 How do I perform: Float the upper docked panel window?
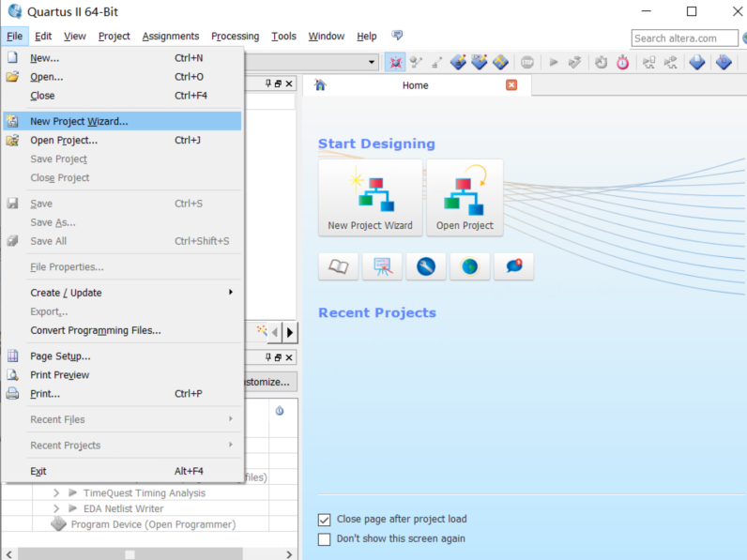pos(278,83)
